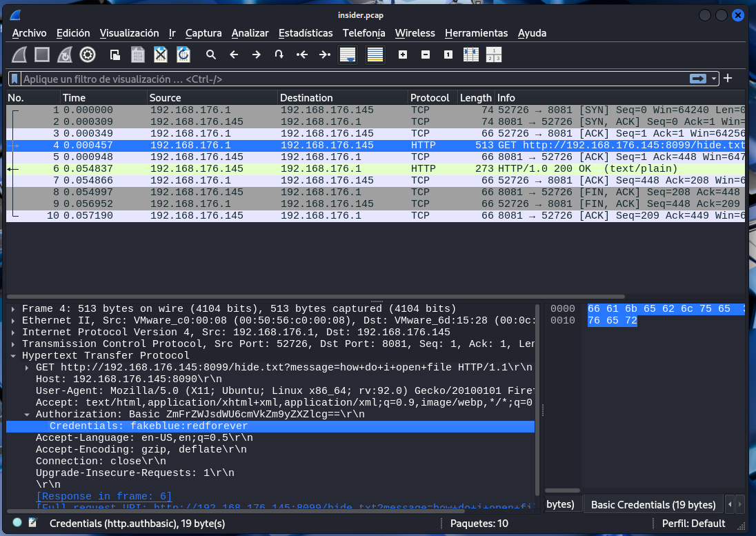
Task: Sort by the Length column header
Action: click(475, 98)
